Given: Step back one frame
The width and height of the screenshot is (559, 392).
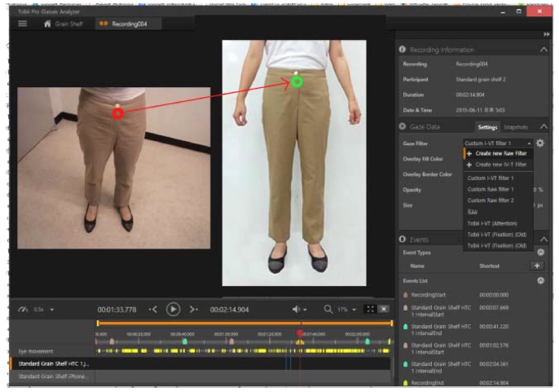Looking at the screenshot, I should tap(152, 309).
